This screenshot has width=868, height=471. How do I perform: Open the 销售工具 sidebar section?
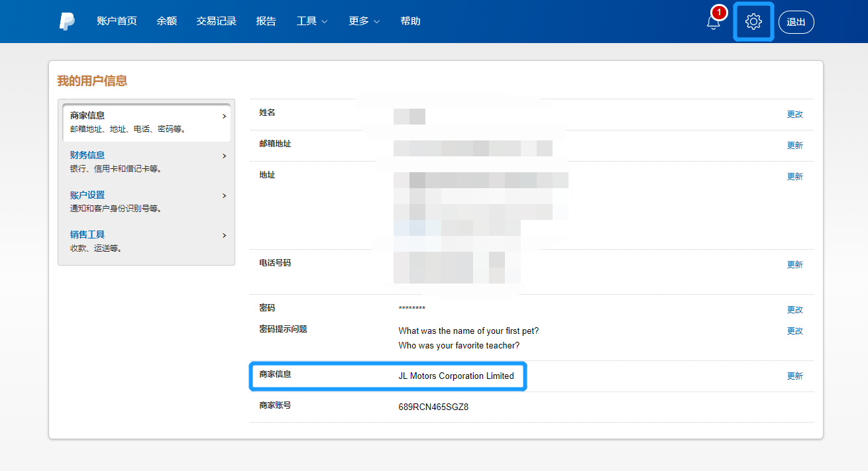tap(147, 241)
